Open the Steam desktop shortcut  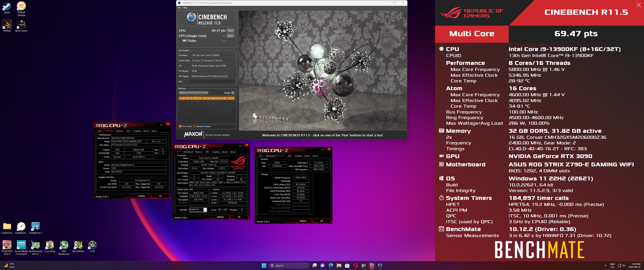7,7
